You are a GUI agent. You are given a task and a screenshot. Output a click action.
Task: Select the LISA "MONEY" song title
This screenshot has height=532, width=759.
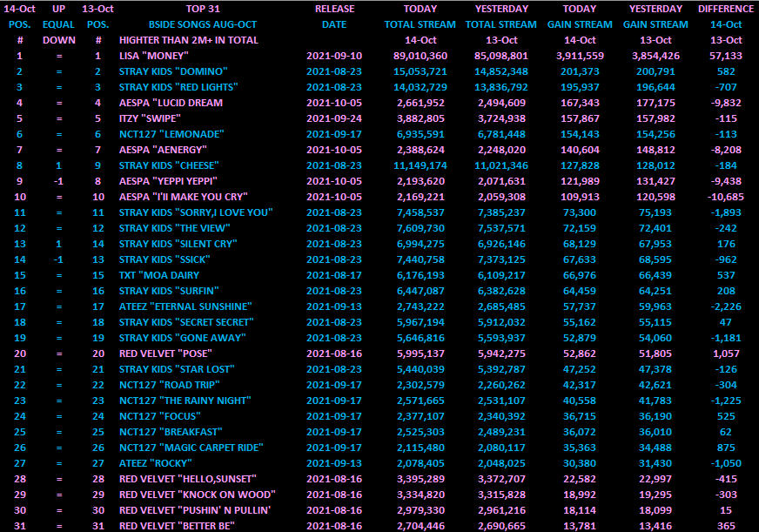(x=153, y=56)
